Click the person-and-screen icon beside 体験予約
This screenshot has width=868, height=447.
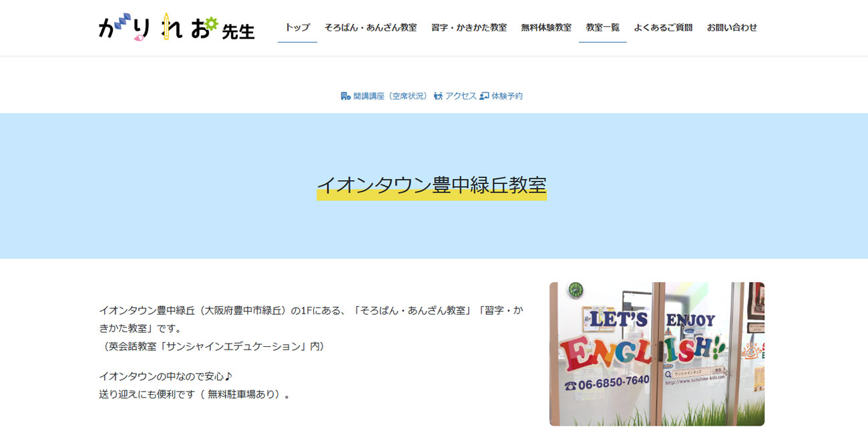[x=484, y=95]
